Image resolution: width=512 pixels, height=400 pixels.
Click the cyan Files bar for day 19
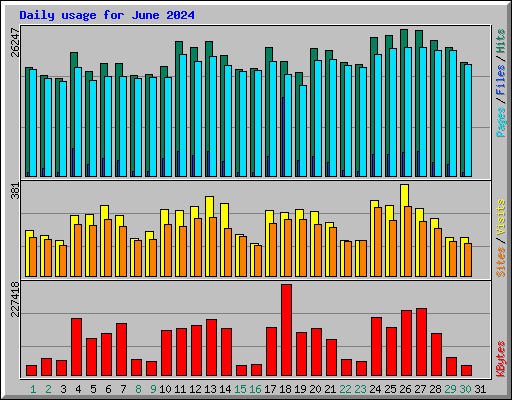pos(303,131)
